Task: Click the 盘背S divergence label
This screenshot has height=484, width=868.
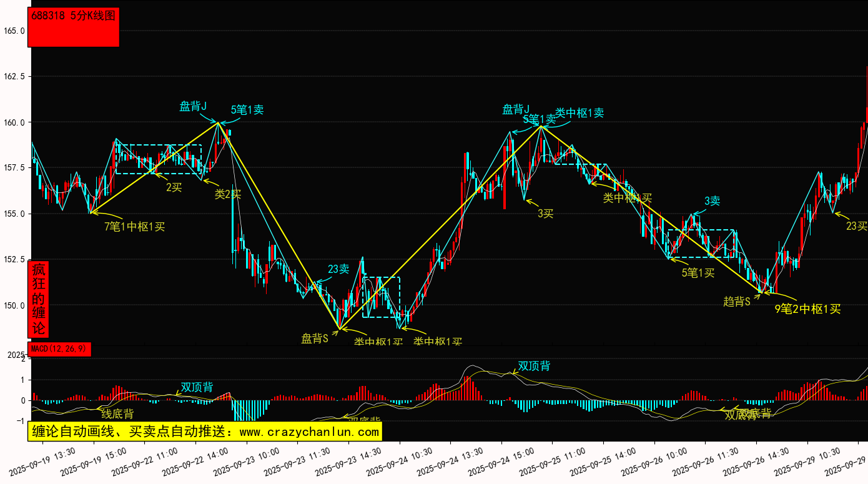Action: click(x=315, y=338)
